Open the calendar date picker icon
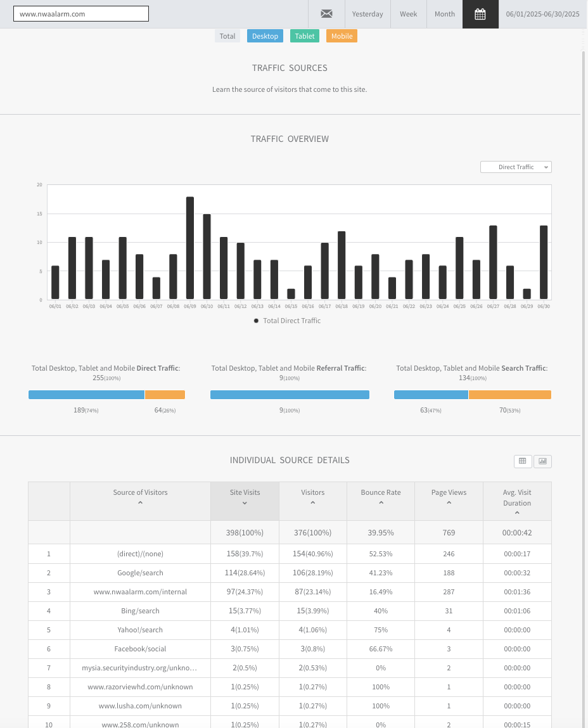The image size is (588, 728). click(x=480, y=14)
